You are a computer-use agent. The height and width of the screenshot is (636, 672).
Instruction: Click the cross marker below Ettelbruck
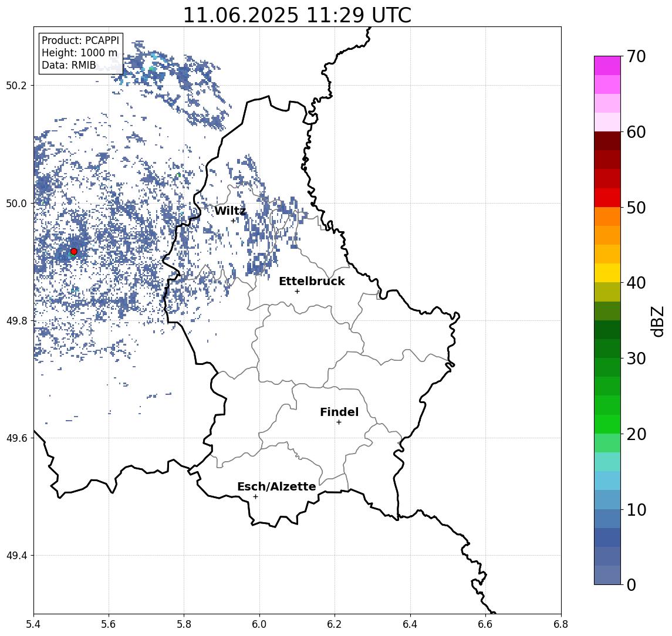297,292
